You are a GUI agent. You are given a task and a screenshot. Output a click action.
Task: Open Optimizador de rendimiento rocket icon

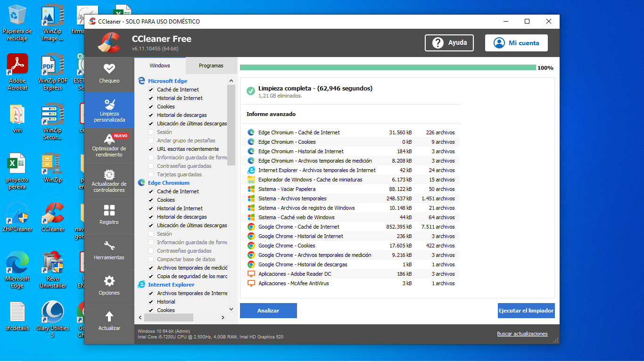[109, 145]
